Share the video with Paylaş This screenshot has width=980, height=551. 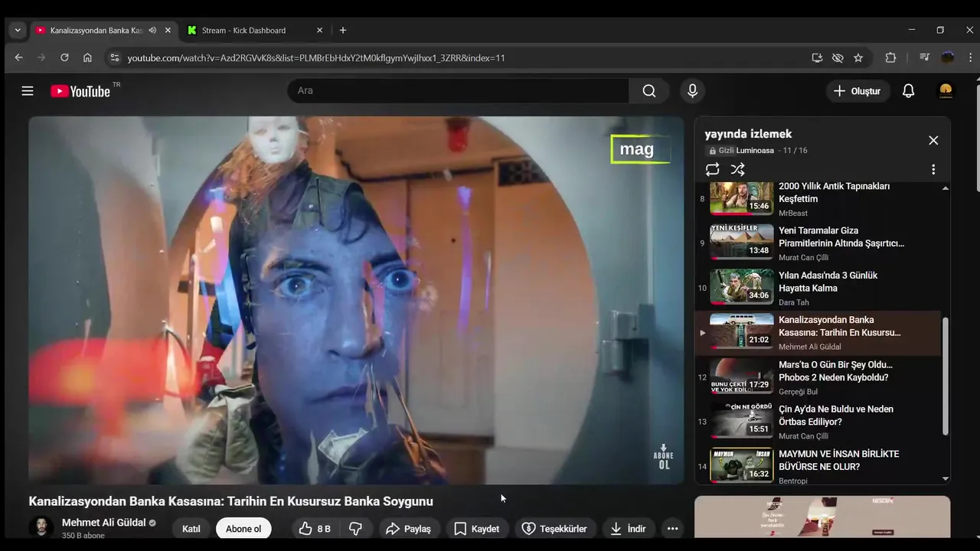(408, 529)
